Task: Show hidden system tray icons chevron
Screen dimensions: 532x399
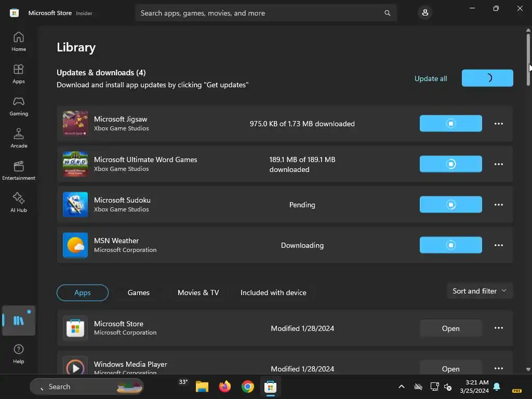Action: (402, 387)
